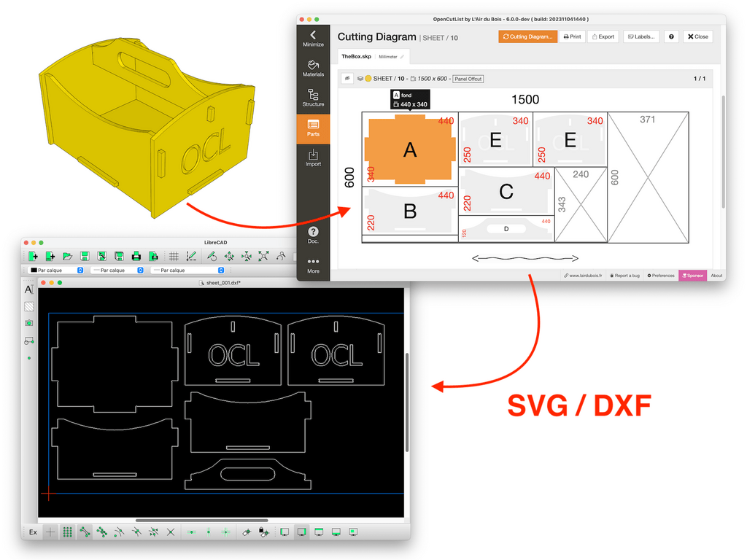Click the question mark help button
The width and height of the screenshot is (747, 560).
(x=671, y=36)
